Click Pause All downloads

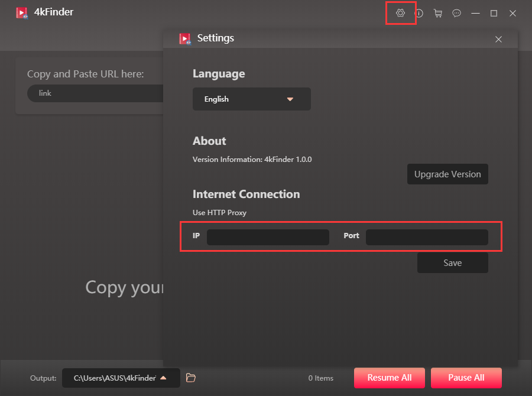466,378
